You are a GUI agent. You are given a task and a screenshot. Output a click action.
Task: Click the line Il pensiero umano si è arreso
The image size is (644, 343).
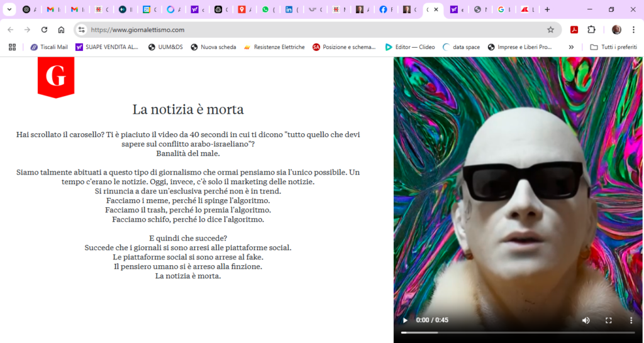[188, 267]
